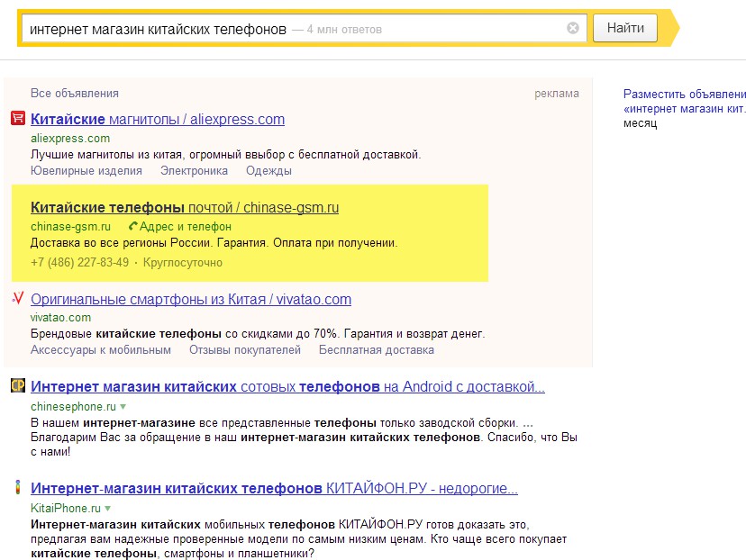Screen dimensions: 746x560
Task: Click the chinesephone.ru CP favicon
Action: pyautogui.click(x=18, y=385)
